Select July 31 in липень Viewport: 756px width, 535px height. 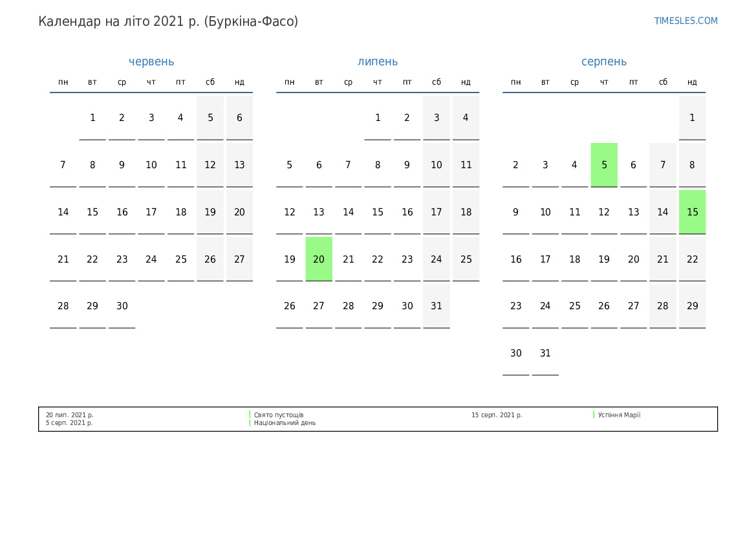tap(437, 306)
